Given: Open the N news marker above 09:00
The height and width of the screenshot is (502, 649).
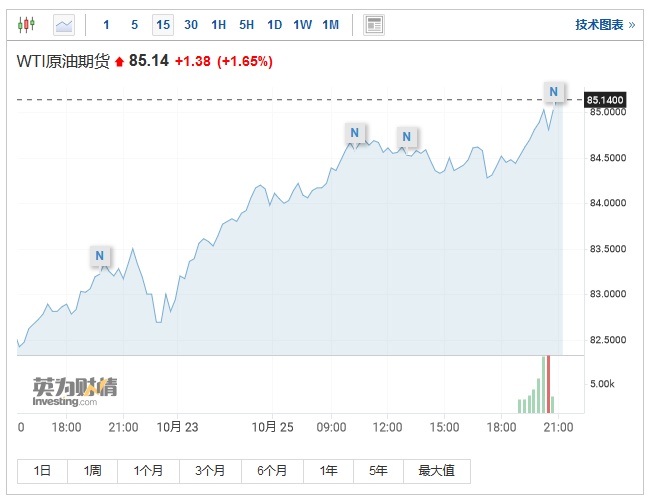Looking at the screenshot, I should [x=355, y=132].
